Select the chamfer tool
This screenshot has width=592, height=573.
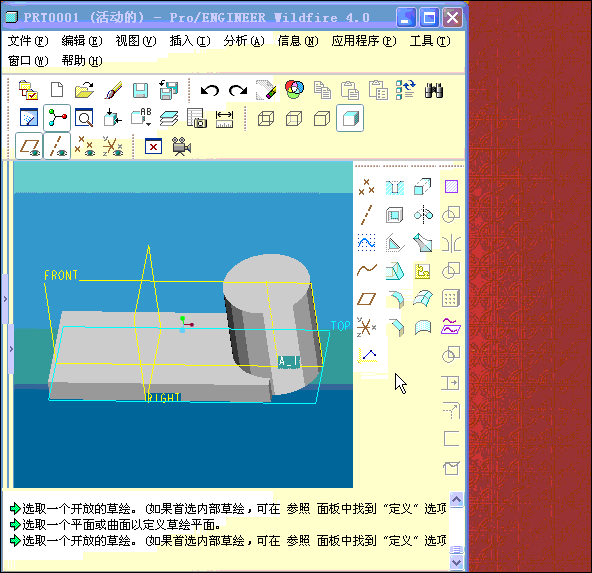[x=396, y=327]
